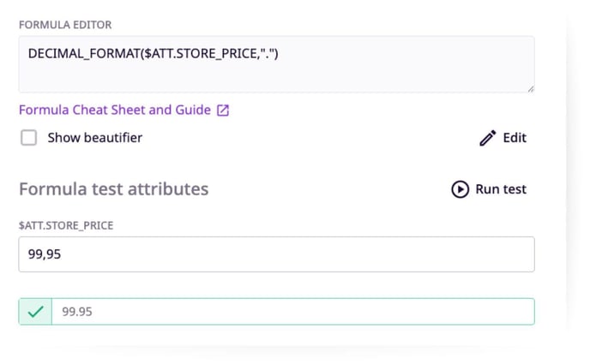Click the DECIMAL_FORMAT formula text
This screenshot has height=364, width=590.
[154, 54]
